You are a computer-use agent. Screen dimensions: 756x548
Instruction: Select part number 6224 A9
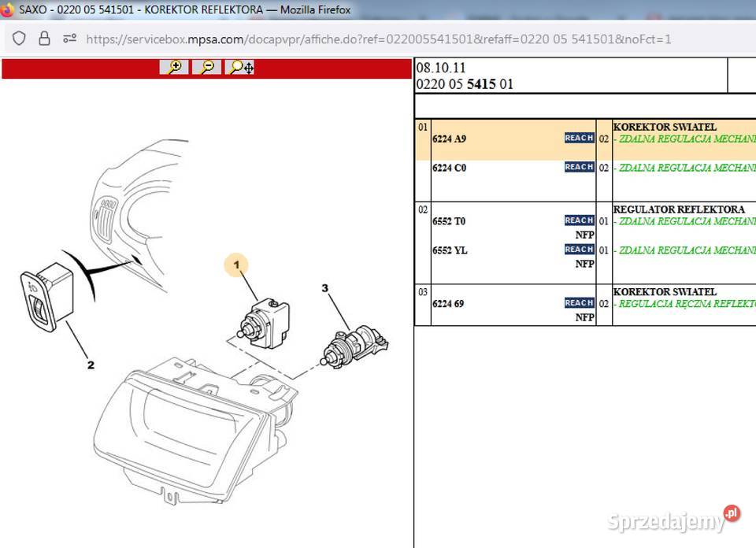pyautogui.click(x=449, y=139)
